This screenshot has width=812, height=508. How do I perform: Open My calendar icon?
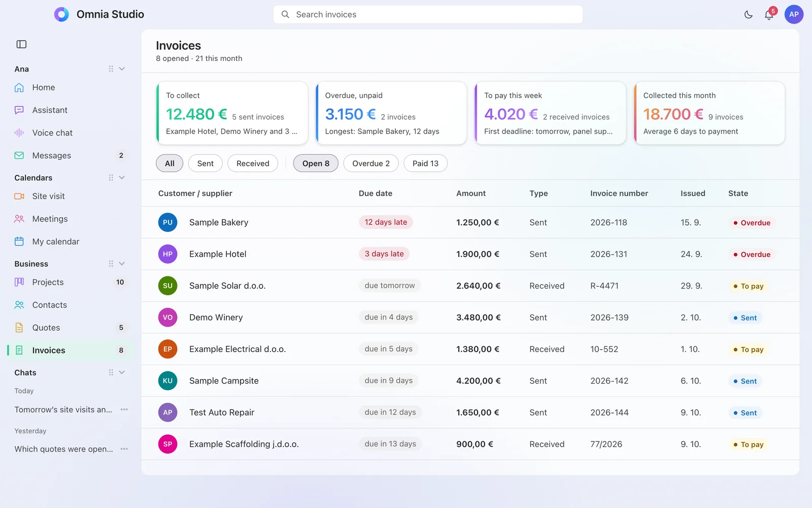click(x=19, y=241)
